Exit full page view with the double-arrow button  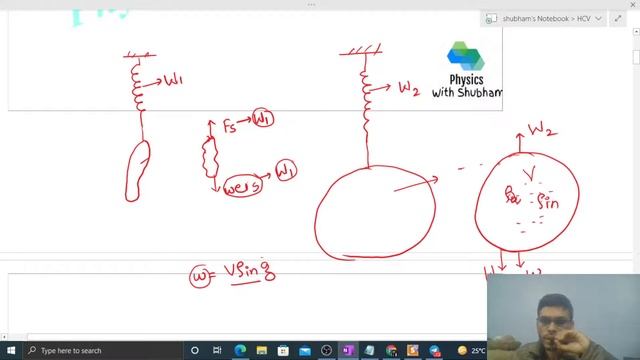pyautogui.click(x=618, y=19)
